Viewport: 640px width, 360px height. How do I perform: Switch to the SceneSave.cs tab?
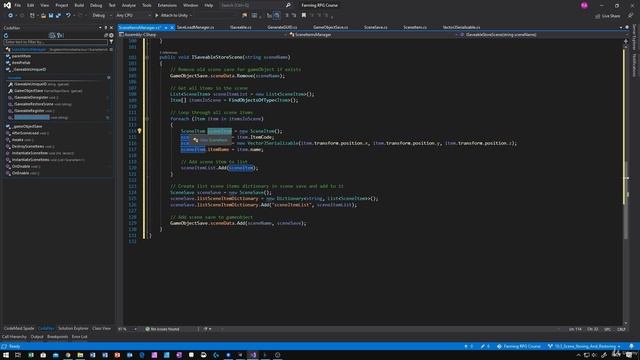click(376, 27)
